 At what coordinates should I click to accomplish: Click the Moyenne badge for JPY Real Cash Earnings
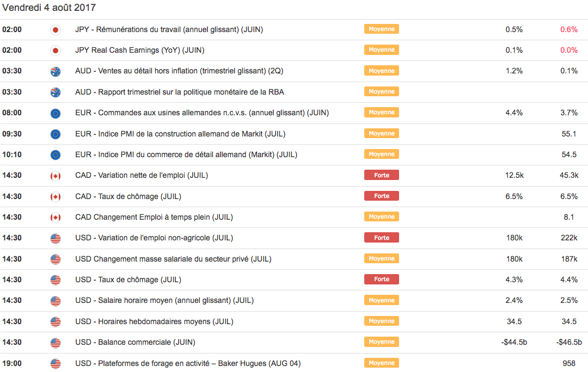click(382, 50)
